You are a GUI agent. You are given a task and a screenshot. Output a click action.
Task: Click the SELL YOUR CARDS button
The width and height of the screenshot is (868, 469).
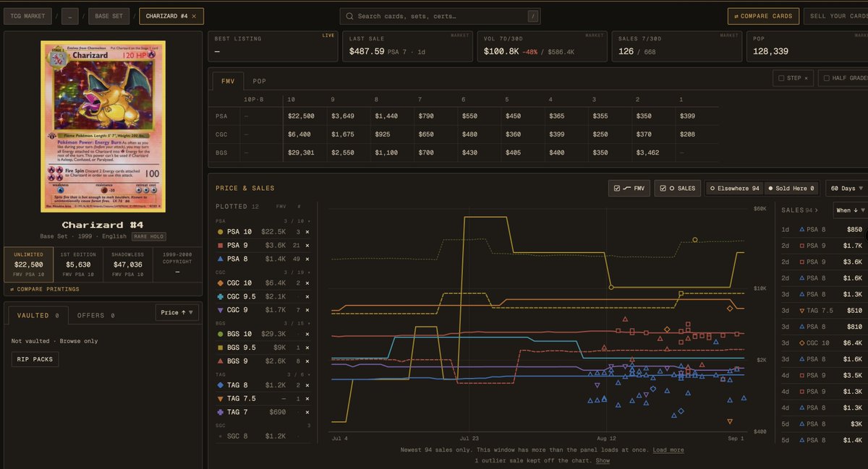(838, 16)
